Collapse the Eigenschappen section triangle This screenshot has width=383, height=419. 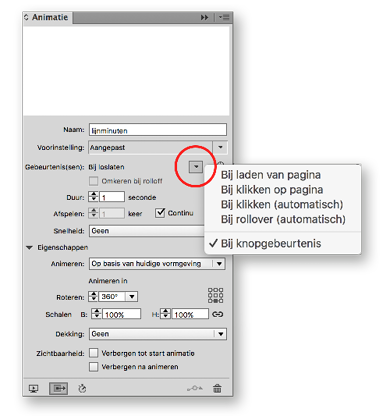point(29,248)
